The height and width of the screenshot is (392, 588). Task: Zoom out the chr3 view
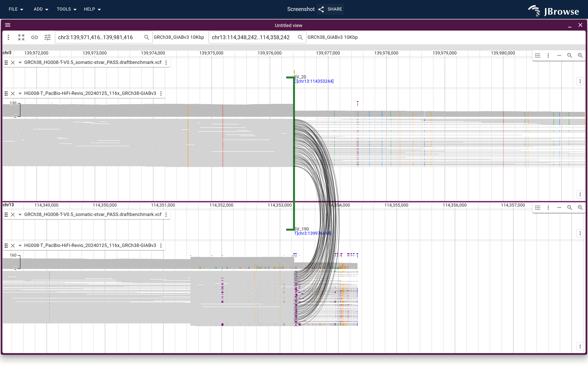click(x=570, y=55)
